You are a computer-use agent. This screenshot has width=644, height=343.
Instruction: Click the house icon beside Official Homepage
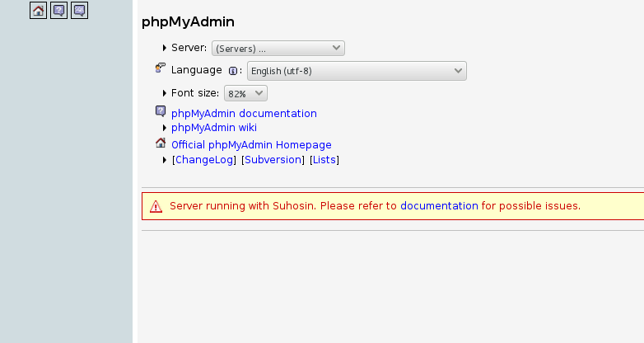coord(161,143)
